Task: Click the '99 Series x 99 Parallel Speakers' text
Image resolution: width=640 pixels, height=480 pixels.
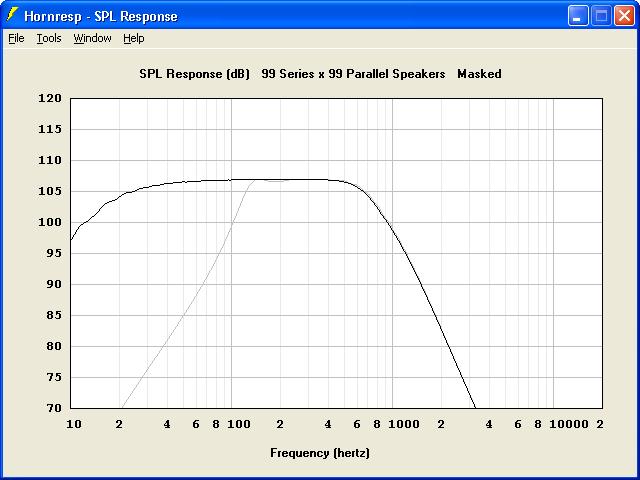Action: click(353, 74)
